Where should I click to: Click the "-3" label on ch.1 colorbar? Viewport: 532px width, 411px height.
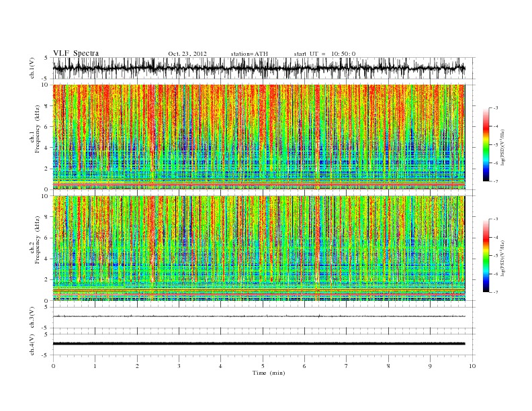click(x=496, y=108)
